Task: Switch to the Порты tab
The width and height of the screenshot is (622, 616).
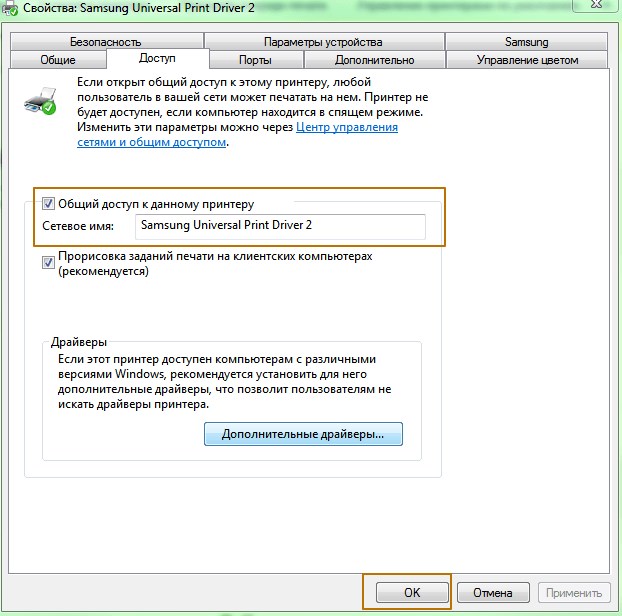Action: tap(256, 60)
